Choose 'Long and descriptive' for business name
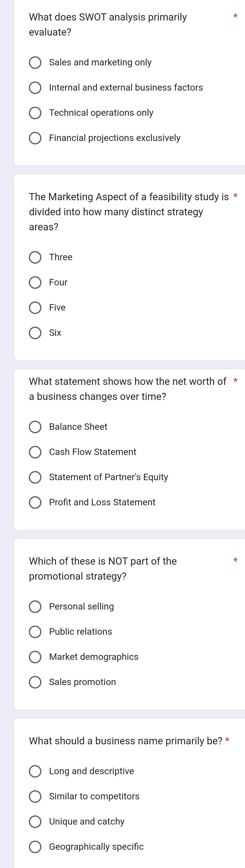 coord(35,771)
